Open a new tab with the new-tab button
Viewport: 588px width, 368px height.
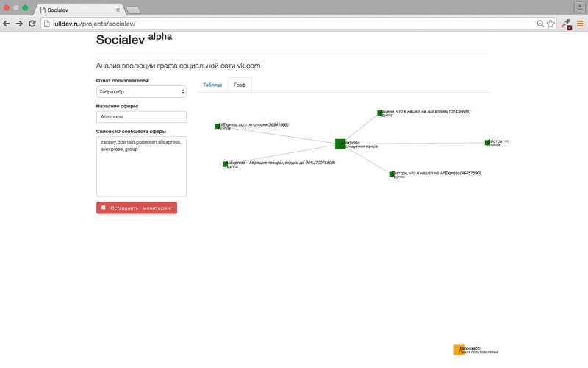133,10
